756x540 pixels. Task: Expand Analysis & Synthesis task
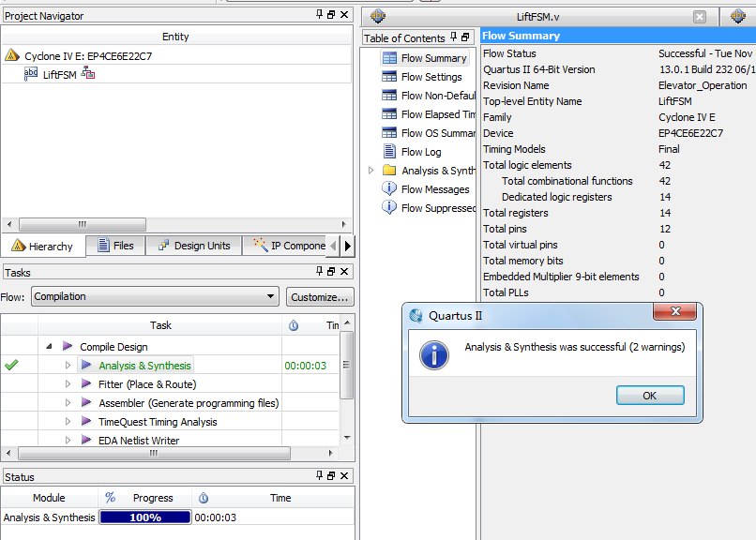68,365
